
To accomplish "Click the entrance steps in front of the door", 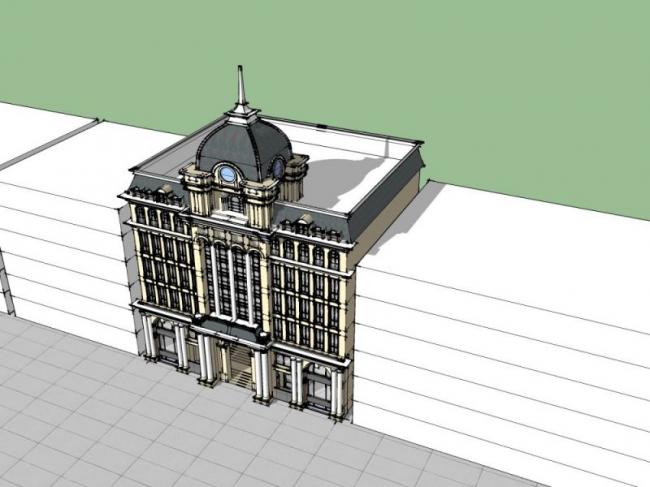I will [x=237, y=380].
